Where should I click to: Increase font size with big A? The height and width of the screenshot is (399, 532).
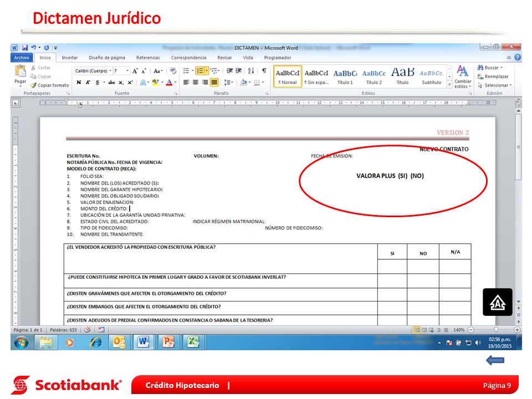click(135, 71)
